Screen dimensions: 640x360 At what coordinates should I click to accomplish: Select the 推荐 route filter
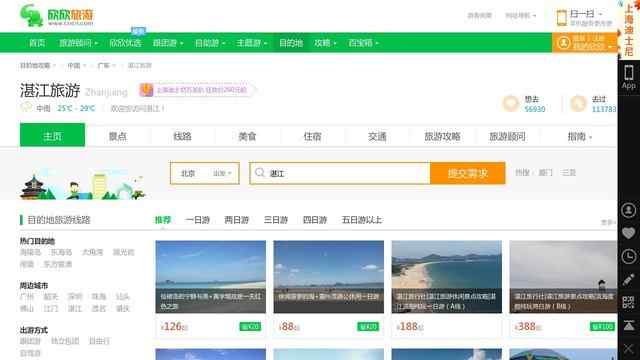(162, 220)
